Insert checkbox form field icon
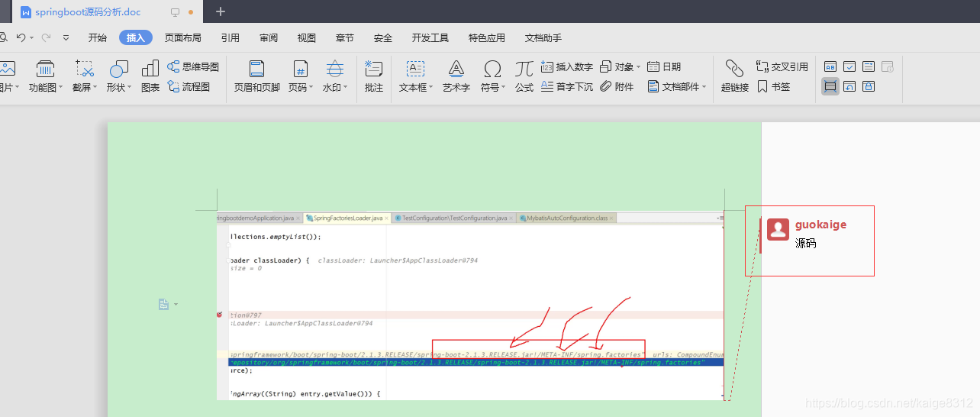 click(849, 66)
